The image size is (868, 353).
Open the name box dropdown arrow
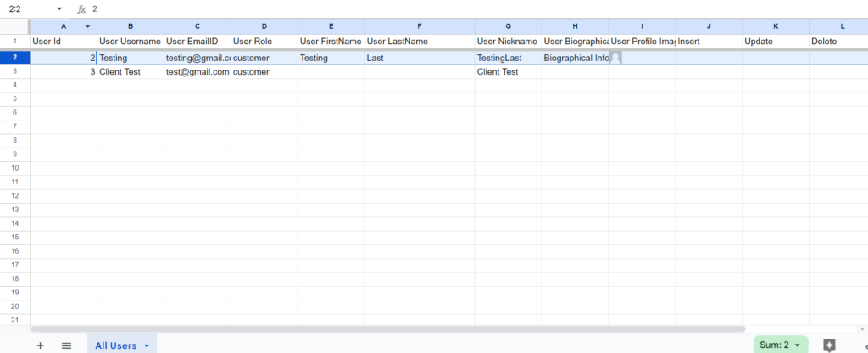(x=59, y=8)
